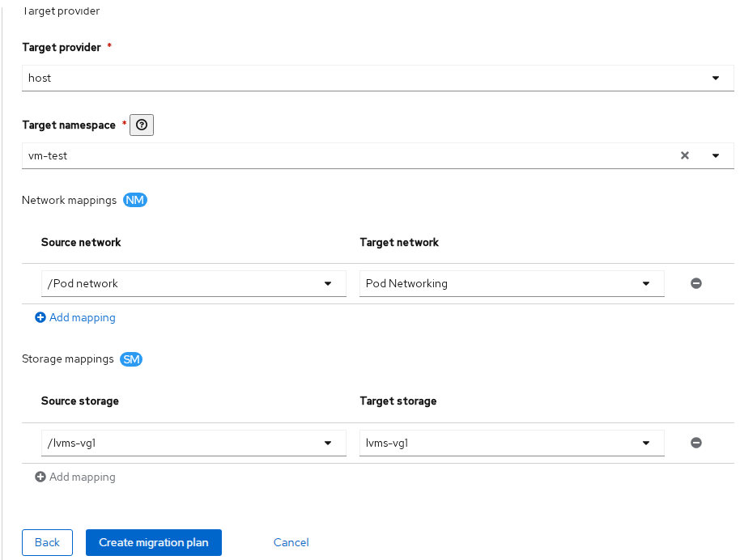Viewport: 740px width, 560px height.
Task: Cancel the migration plan creation
Action: pos(291,542)
